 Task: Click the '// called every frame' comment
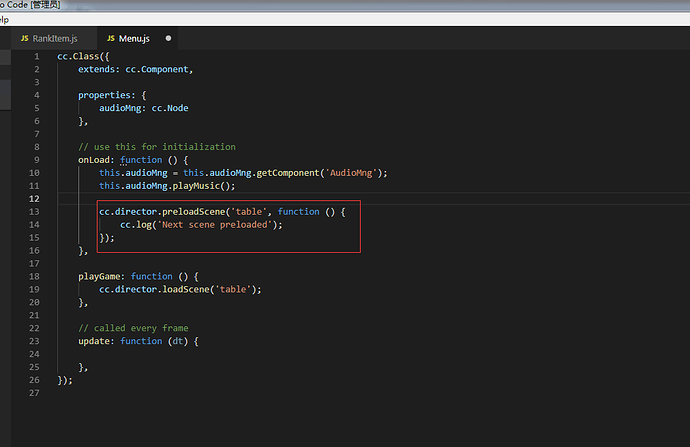pos(133,328)
